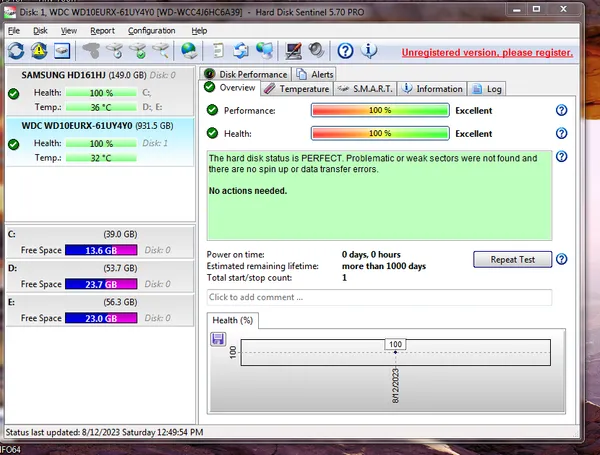Click the Repeat Test button
The width and height of the screenshot is (600, 455).
coord(512,259)
